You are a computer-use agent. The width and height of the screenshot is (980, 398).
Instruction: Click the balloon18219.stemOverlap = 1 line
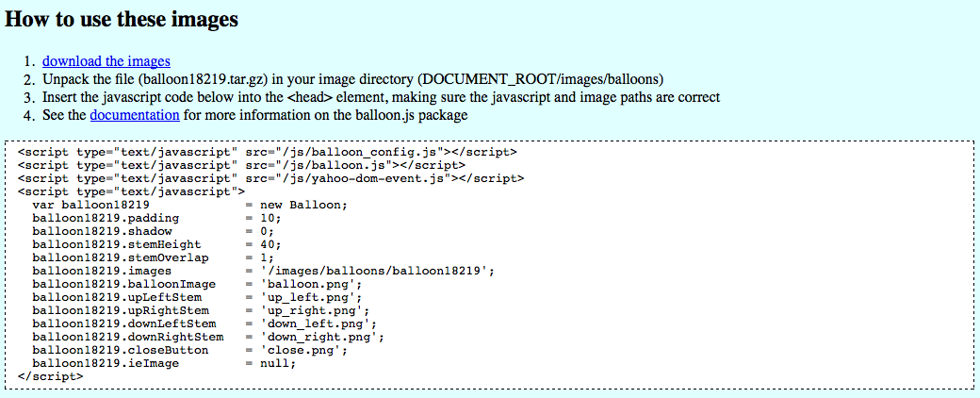tap(154, 257)
